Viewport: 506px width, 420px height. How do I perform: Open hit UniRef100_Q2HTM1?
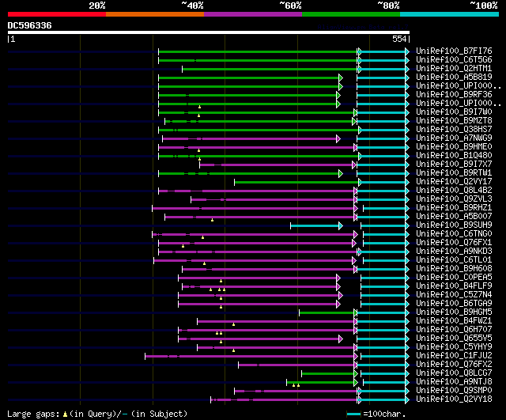coord(454,69)
